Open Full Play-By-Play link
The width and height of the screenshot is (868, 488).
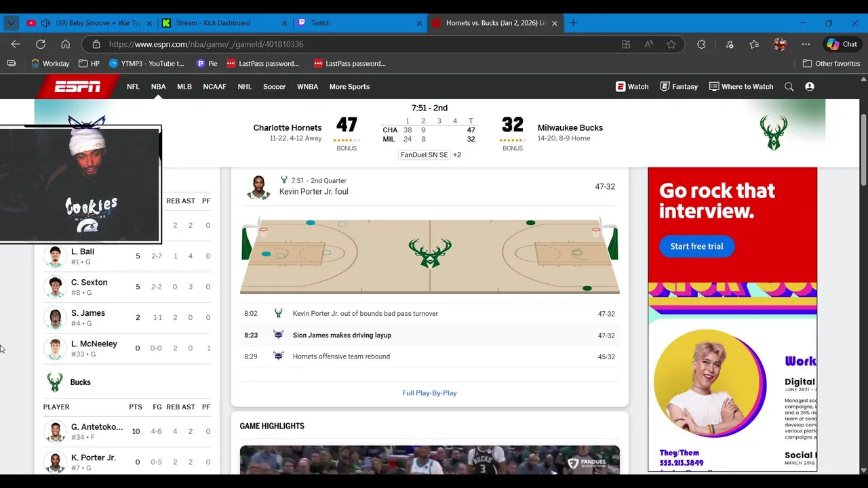[x=429, y=393]
